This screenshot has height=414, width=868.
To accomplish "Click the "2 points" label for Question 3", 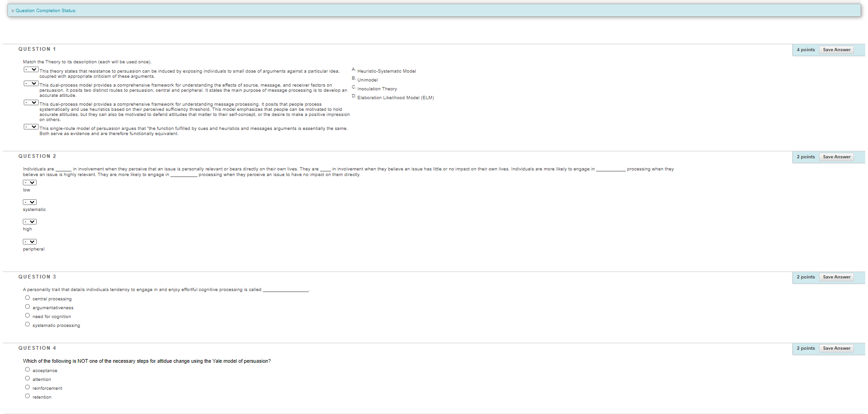I will coord(806,277).
